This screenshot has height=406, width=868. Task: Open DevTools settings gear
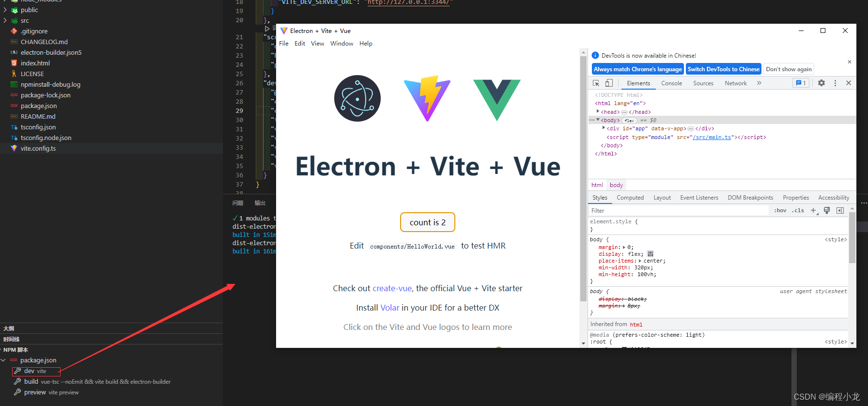pos(821,83)
